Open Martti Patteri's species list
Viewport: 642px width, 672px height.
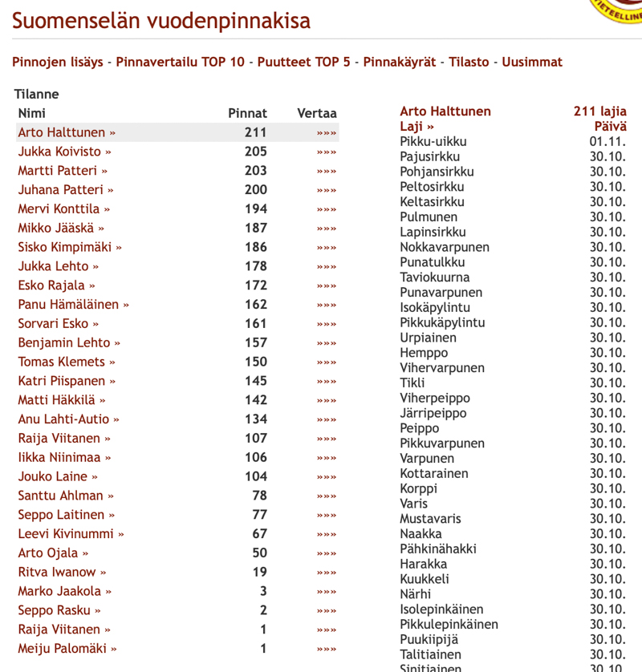(63, 171)
